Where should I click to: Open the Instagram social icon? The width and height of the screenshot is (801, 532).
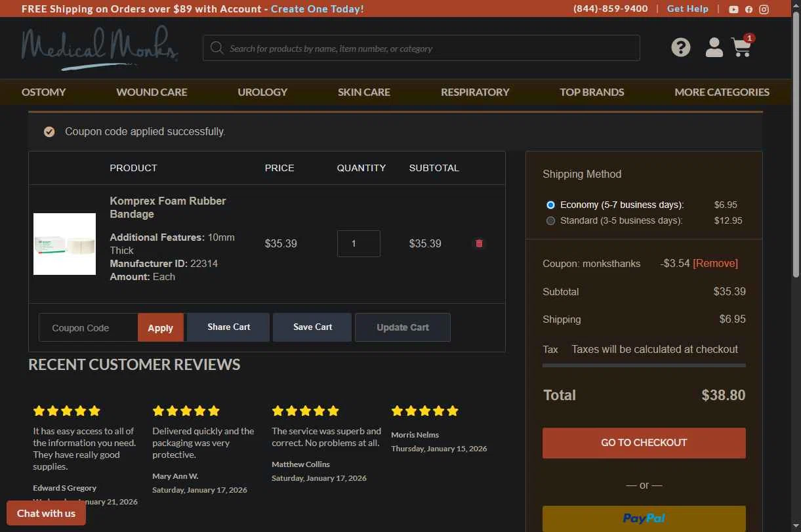point(764,9)
